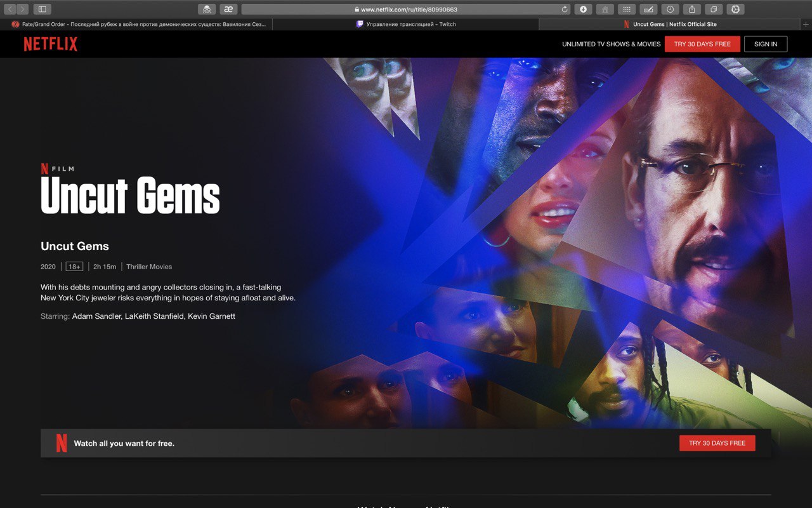Show all tabs overview
812x508 pixels.
coord(714,9)
